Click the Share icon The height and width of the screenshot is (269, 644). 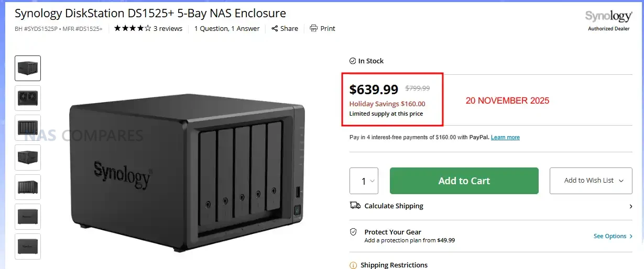pos(275,29)
